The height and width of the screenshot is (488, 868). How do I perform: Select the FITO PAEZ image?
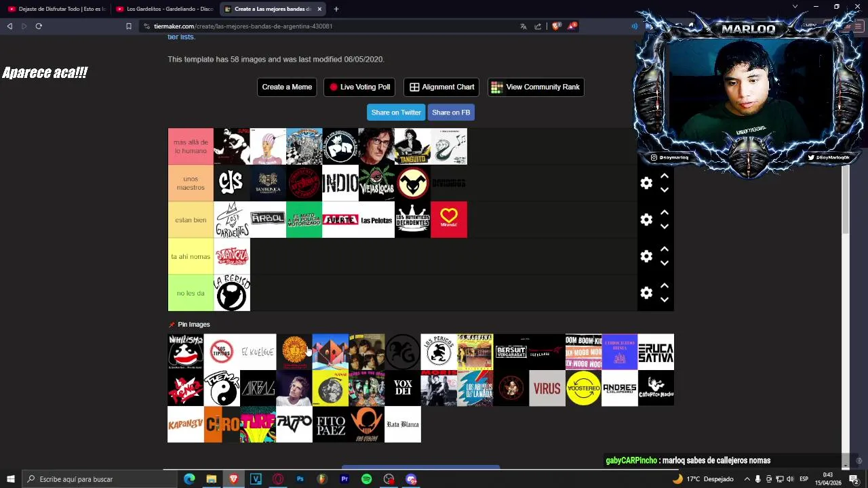click(x=330, y=424)
